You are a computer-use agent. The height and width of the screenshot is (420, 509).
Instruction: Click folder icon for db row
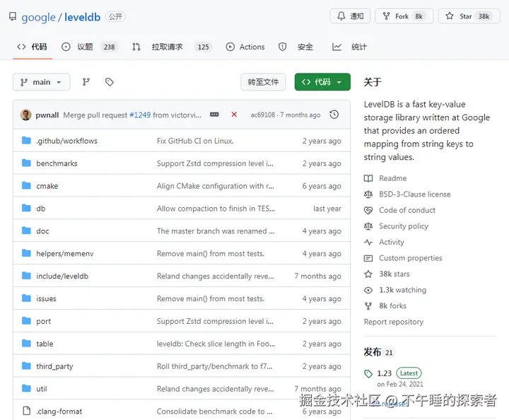click(26, 208)
